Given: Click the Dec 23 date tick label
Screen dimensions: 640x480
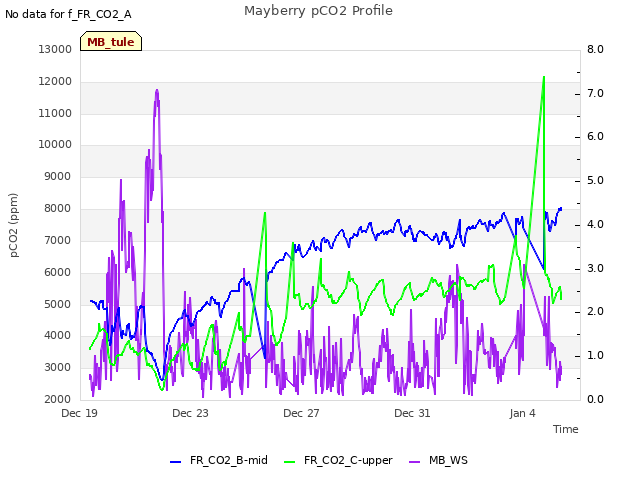Looking at the screenshot, I should pos(190,413).
